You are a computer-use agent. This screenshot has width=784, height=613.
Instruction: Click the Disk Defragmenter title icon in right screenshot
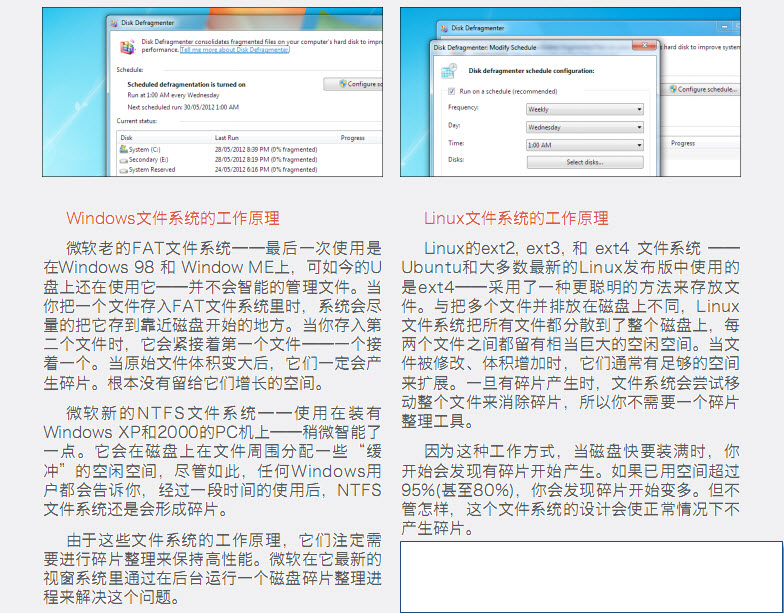point(444,28)
